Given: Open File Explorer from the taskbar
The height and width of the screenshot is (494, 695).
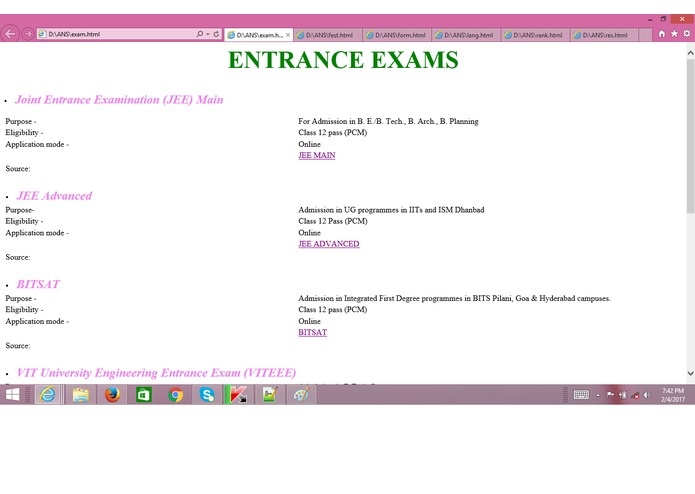Looking at the screenshot, I should [81, 394].
